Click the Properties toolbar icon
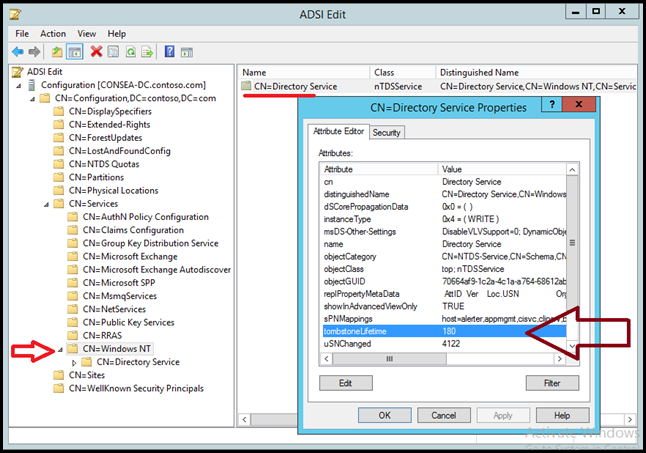 [114, 51]
